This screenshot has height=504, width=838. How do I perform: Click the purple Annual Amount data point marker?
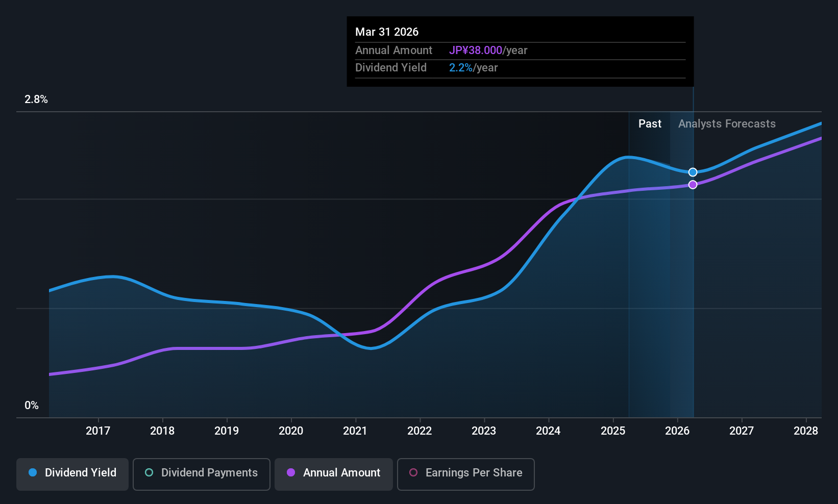(x=693, y=185)
